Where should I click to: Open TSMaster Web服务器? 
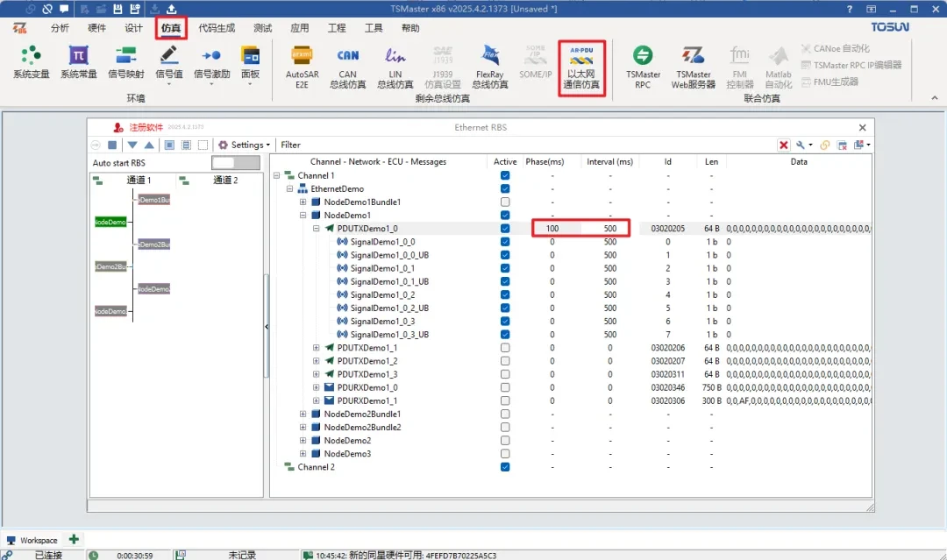(693, 66)
